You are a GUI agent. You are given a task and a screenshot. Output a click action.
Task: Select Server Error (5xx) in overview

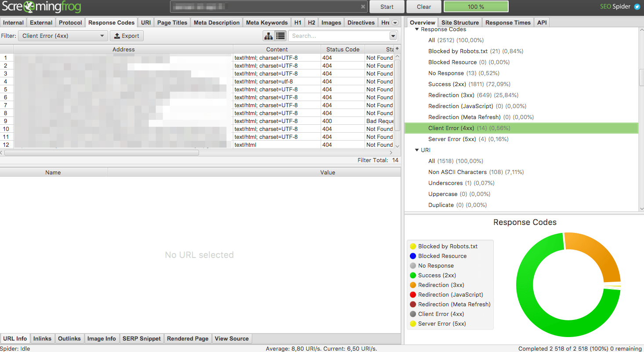(x=468, y=139)
